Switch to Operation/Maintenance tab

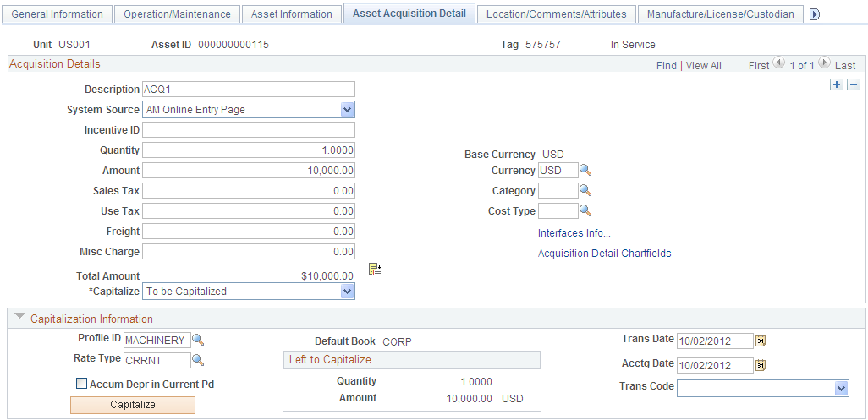click(177, 14)
